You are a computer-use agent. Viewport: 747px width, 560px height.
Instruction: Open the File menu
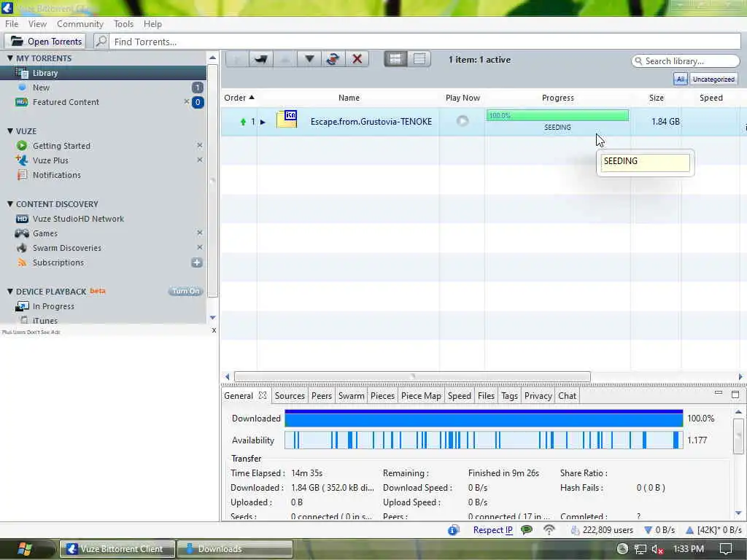point(12,24)
